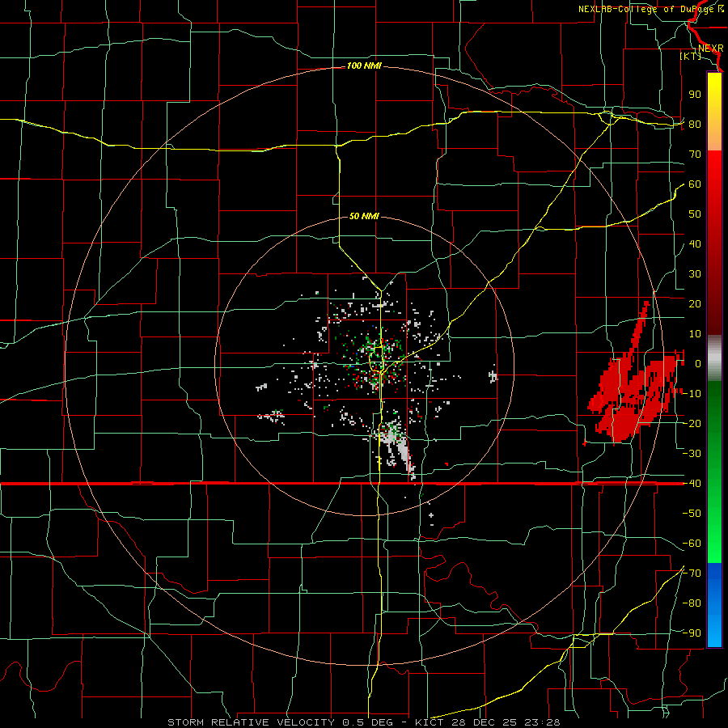Screen dimensions: 728x728
Task: Click the +30 value on velocity scale
Action: click(x=695, y=274)
